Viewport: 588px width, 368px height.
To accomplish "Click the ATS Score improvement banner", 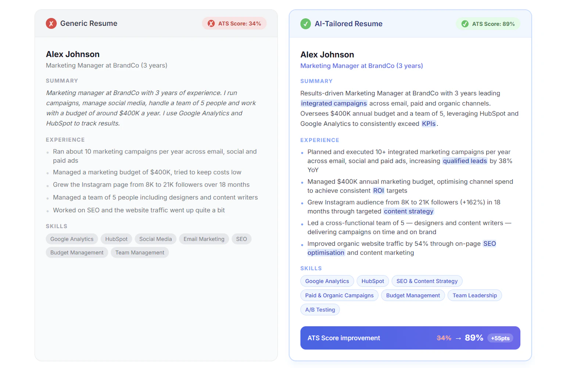I will 410,338.
